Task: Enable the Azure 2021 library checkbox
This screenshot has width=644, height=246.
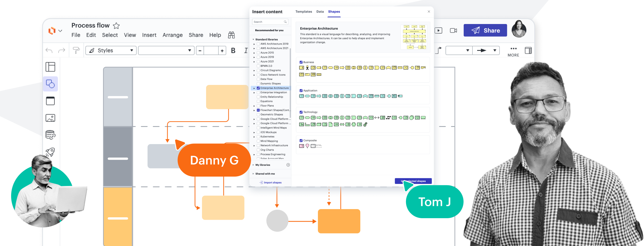Action: [x=258, y=61]
